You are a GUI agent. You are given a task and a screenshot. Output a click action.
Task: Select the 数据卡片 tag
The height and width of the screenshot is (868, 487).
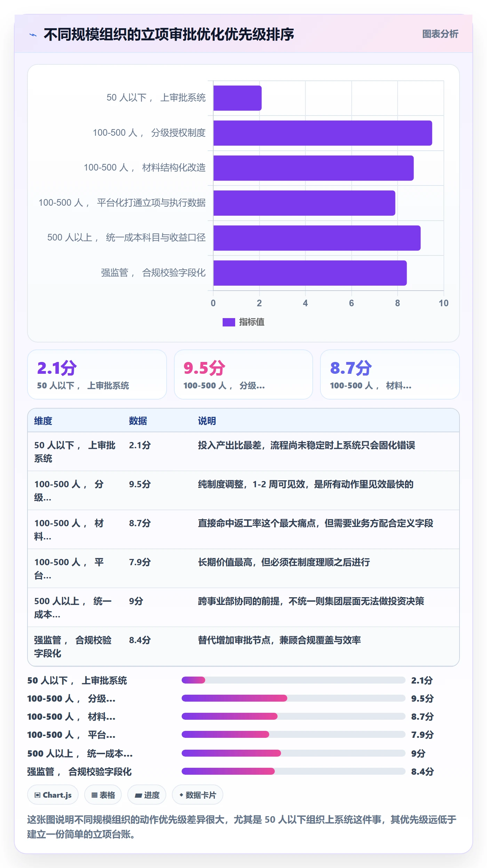(198, 795)
